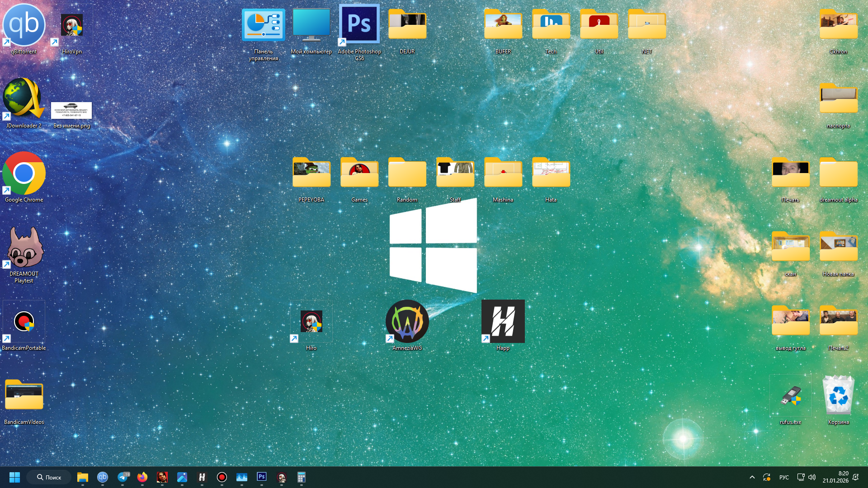Select the Adobe Photoshop CS6 desktop icon

(359, 25)
